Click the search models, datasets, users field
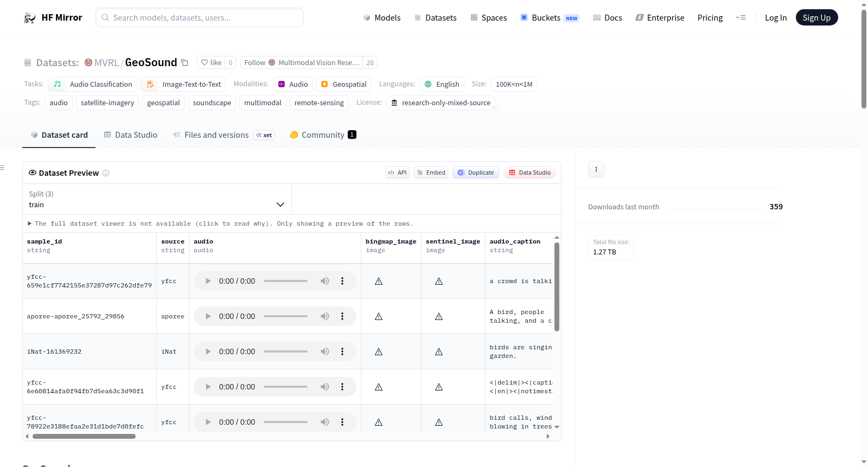Screen dimensions: 868x467 [200, 17]
